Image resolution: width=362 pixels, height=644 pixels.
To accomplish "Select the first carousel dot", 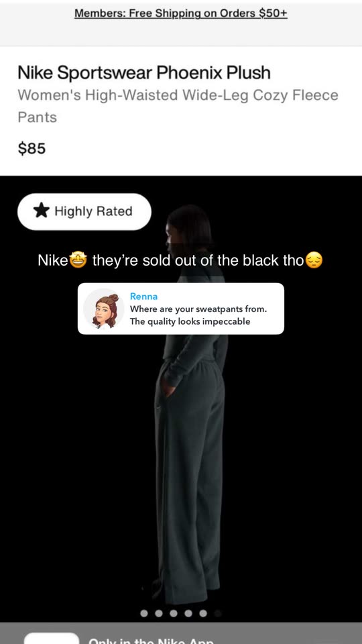I will click(144, 613).
